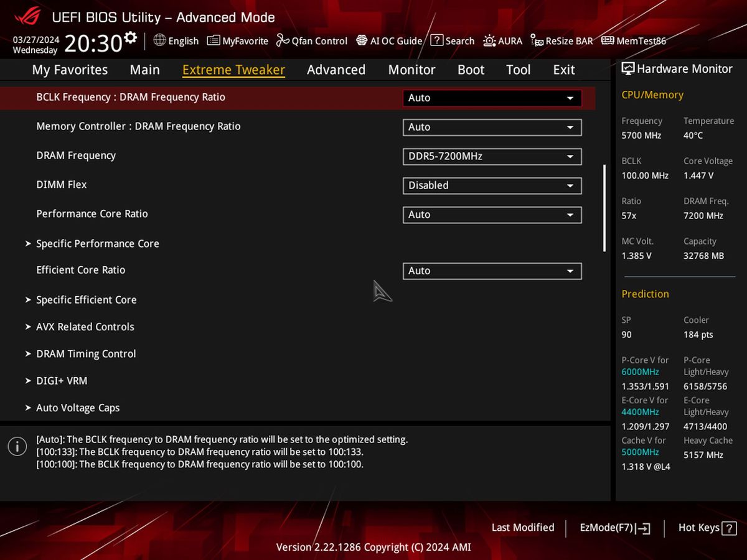Switch to Tool tab
The width and height of the screenshot is (747, 560).
tap(519, 70)
